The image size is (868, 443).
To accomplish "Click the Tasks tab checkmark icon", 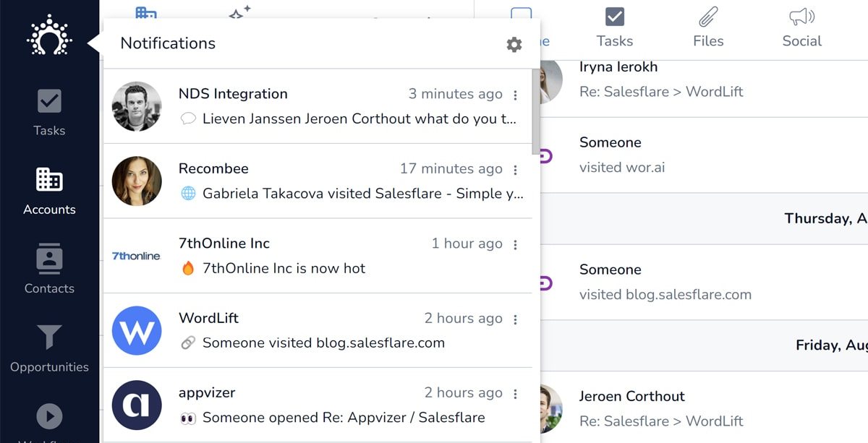I will point(615,17).
